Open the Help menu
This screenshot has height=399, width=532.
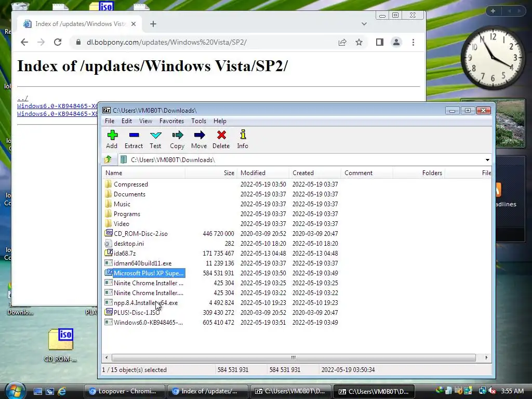point(220,121)
